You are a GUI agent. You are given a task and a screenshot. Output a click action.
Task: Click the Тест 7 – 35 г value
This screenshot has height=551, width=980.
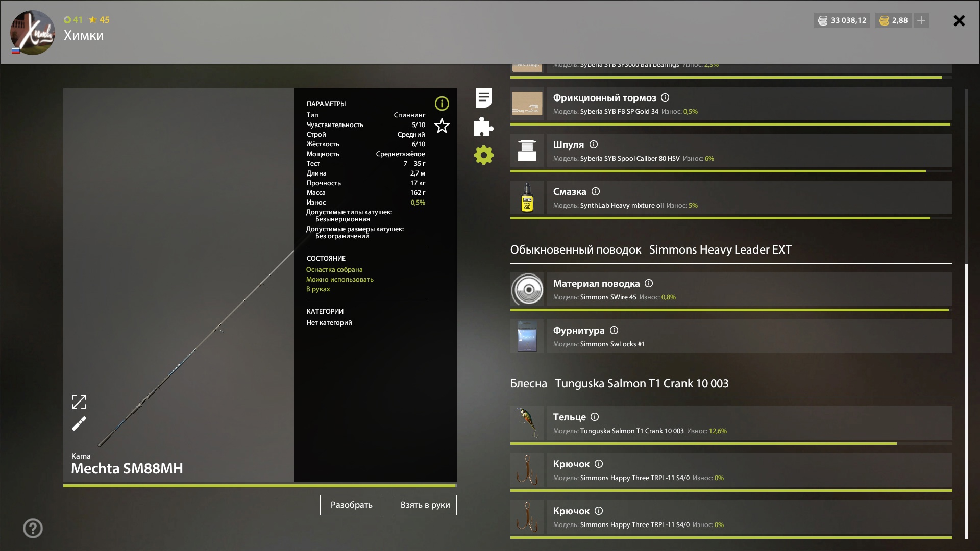pyautogui.click(x=414, y=163)
